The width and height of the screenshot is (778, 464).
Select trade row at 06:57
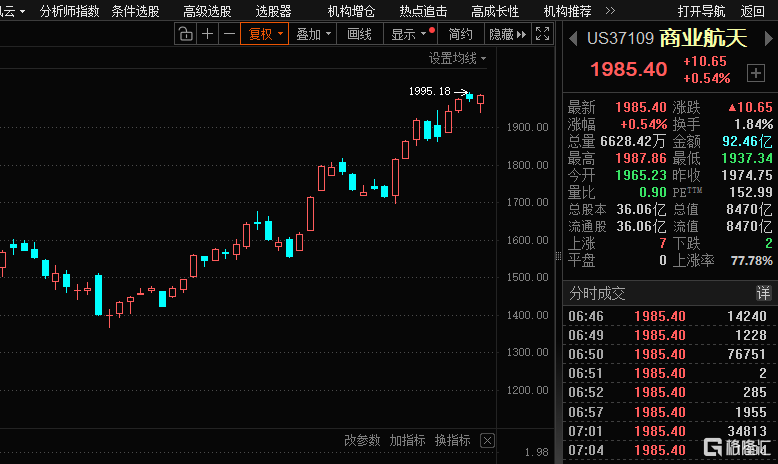click(670, 412)
